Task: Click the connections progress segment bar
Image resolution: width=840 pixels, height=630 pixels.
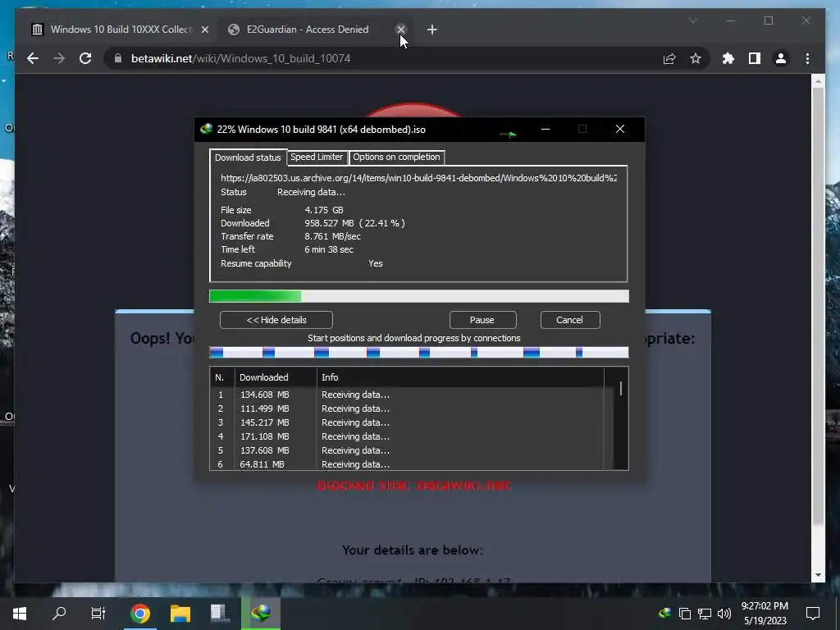Action: coord(419,352)
